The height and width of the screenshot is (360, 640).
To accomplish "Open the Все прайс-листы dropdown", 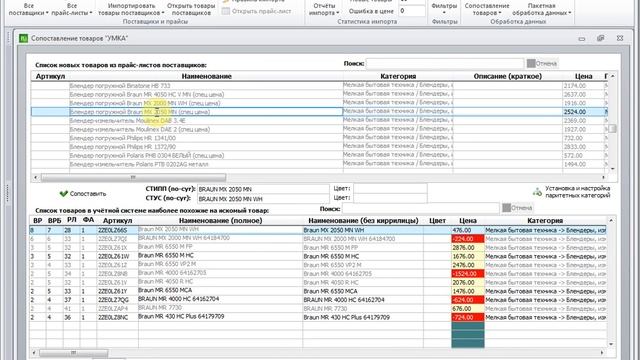I will pos(72,9).
